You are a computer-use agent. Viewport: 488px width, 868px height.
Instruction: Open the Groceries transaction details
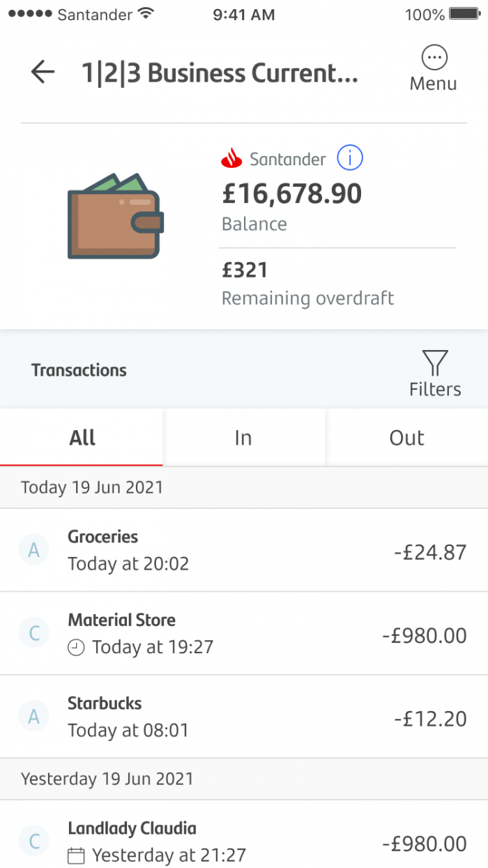point(244,550)
